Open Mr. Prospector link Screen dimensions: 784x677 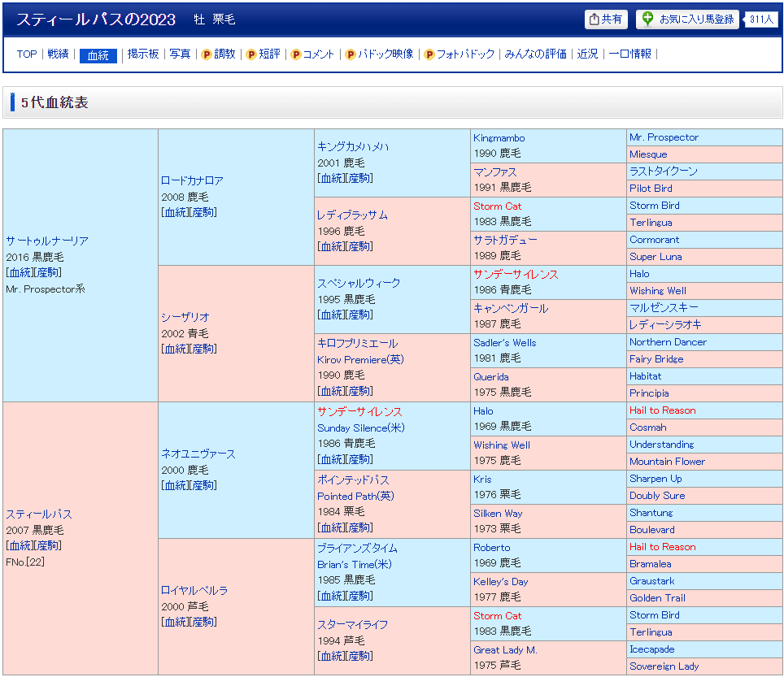(x=664, y=137)
